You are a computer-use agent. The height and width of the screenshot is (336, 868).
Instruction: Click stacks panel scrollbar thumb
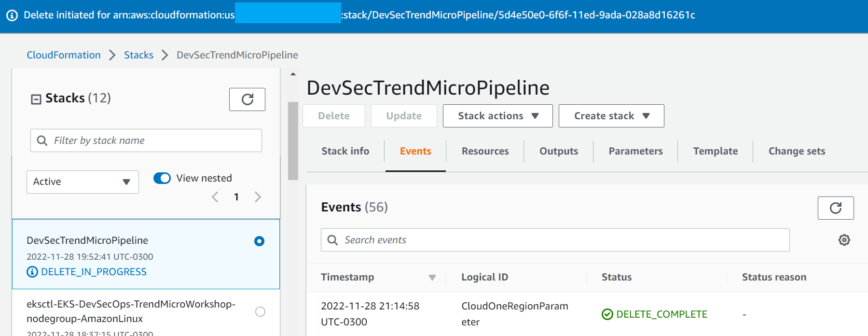[x=293, y=141]
